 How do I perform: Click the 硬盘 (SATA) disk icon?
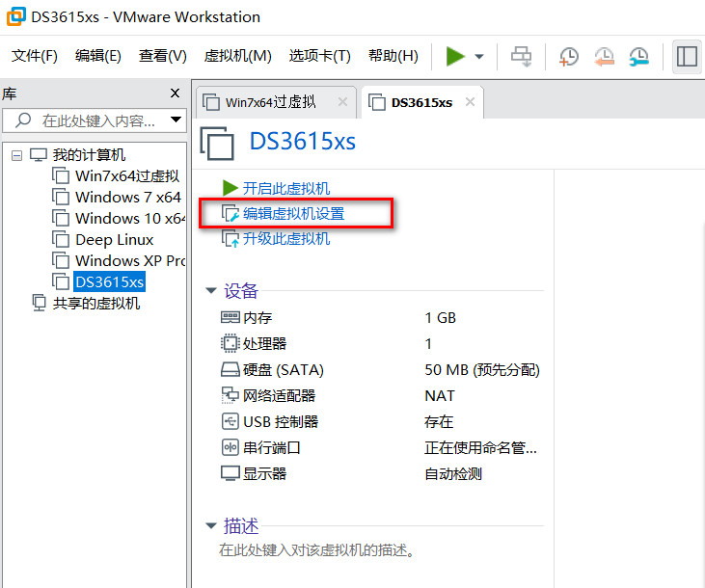pyautogui.click(x=230, y=369)
